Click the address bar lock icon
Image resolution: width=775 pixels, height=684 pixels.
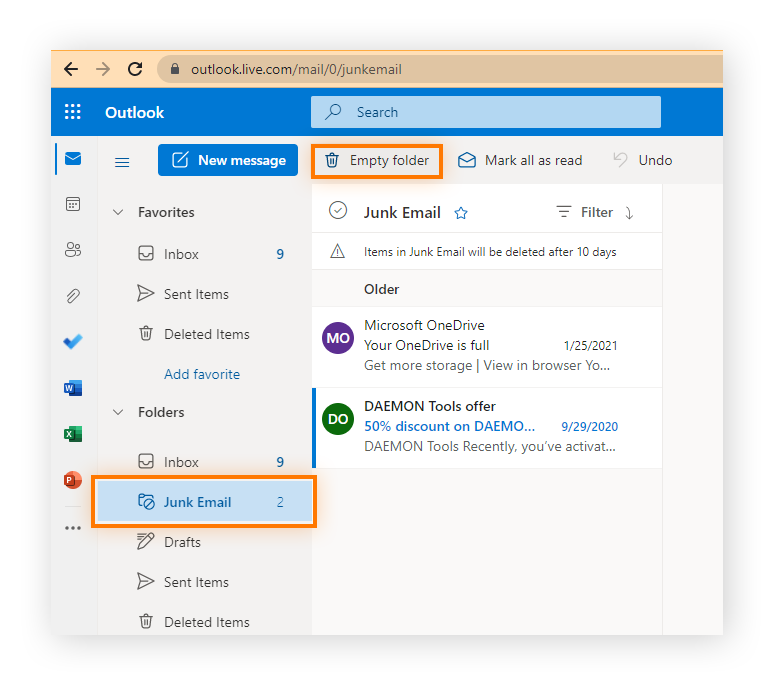[174, 69]
